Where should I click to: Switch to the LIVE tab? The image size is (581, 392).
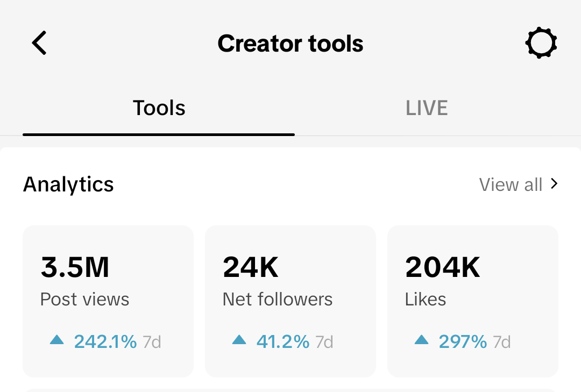pyautogui.click(x=427, y=108)
